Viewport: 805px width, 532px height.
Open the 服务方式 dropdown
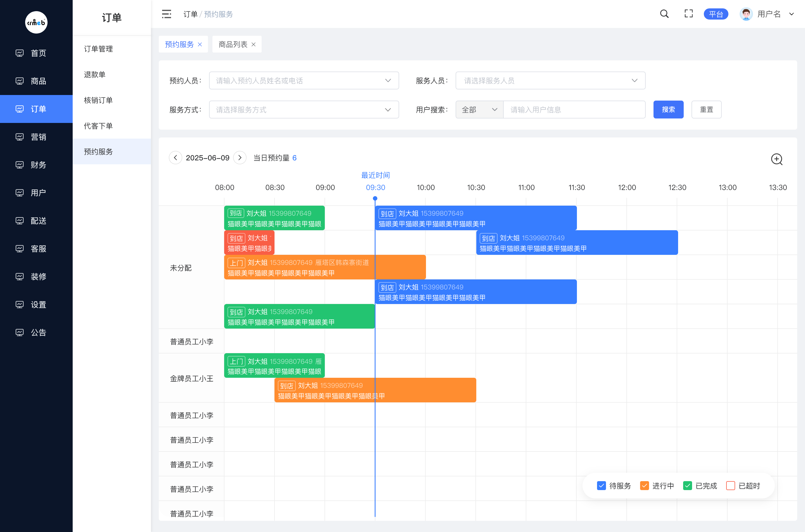coord(304,110)
